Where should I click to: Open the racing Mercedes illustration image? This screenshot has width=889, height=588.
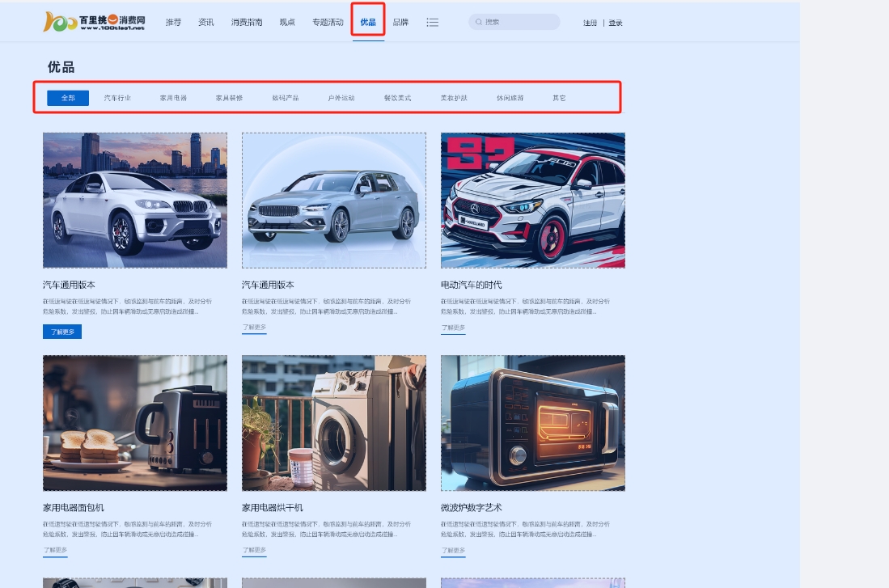533,200
